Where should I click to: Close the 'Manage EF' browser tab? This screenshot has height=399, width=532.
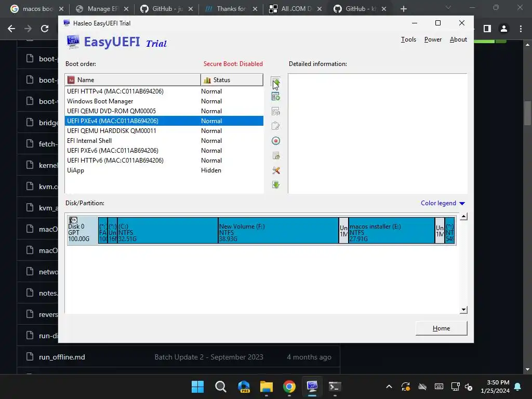click(126, 9)
